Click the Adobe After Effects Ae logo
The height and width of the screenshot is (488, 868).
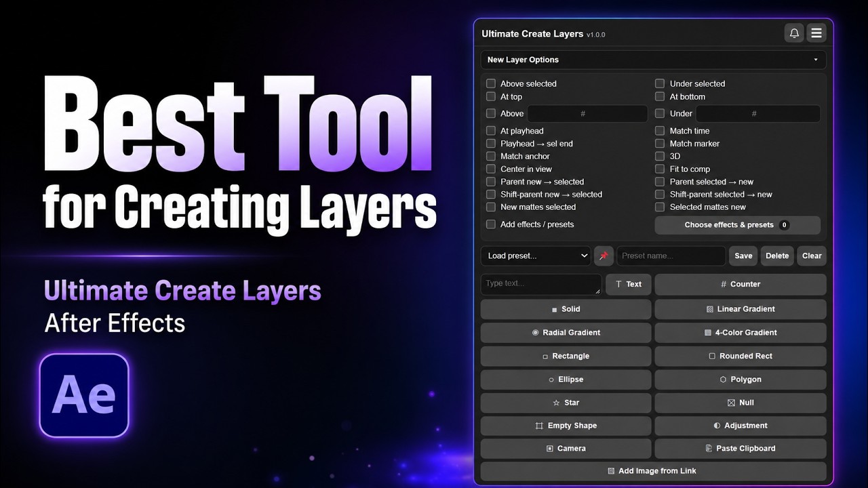(84, 395)
